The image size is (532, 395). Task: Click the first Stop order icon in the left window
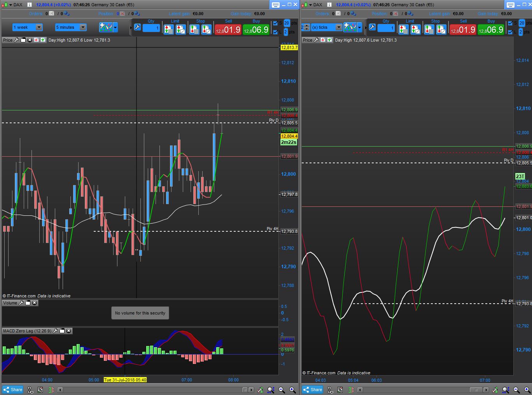[x=194, y=29]
